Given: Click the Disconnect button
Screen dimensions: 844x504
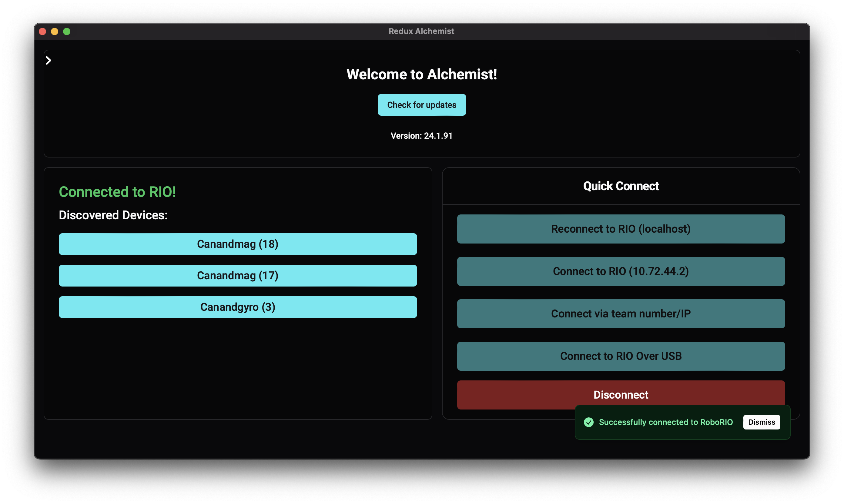Looking at the screenshot, I should (x=621, y=395).
